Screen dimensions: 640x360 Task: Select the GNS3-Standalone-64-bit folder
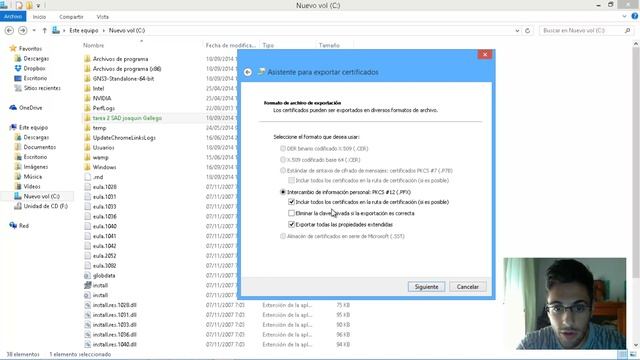123,78
